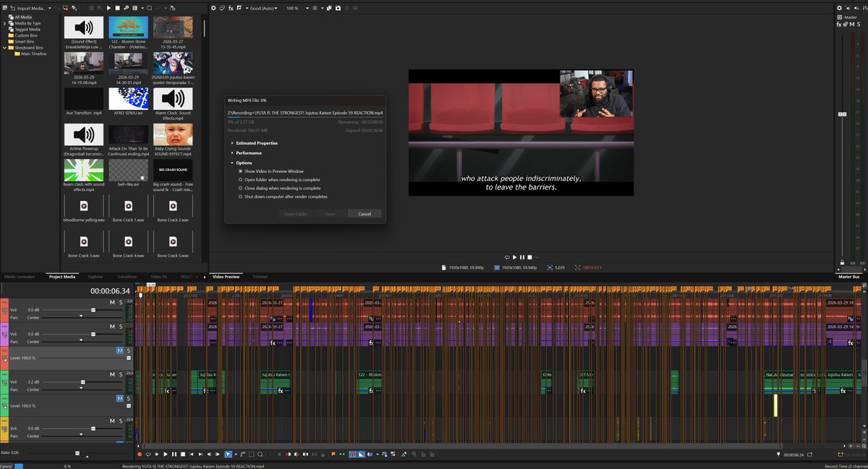
Task: Copy preview snapshot to clipboard icon
Action: tap(329, 8)
